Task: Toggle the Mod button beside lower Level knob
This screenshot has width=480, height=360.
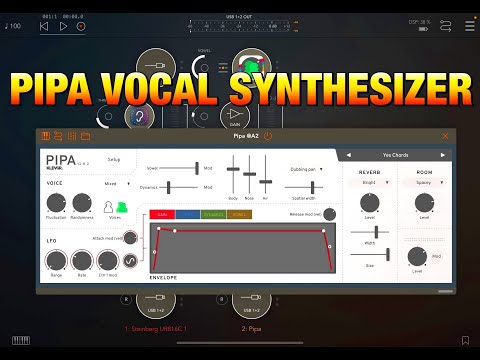Action: (x=437, y=256)
